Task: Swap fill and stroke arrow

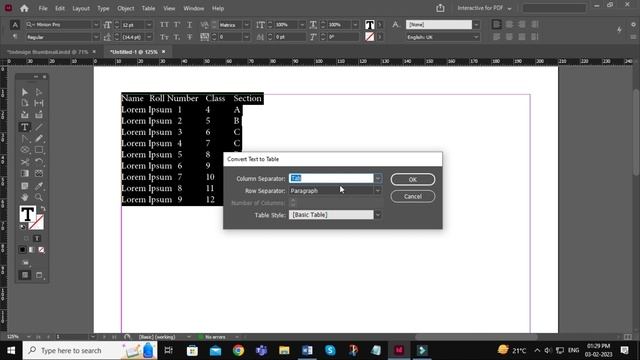Action: click(x=43, y=209)
